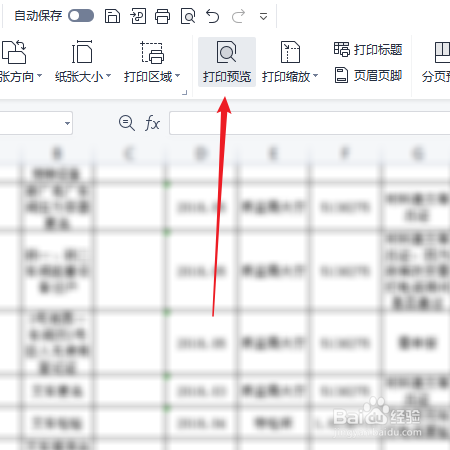The width and height of the screenshot is (450, 450).
Task: Click the 打印预览 print preview button
Action: pos(227,62)
